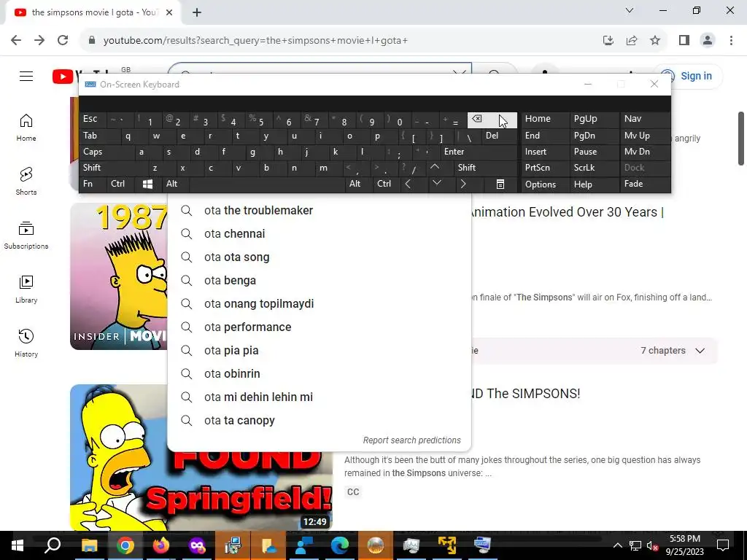Open Chrome's three-dot menu
The width and height of the screenshot is (747, 560).
click(x=731, y=41)
